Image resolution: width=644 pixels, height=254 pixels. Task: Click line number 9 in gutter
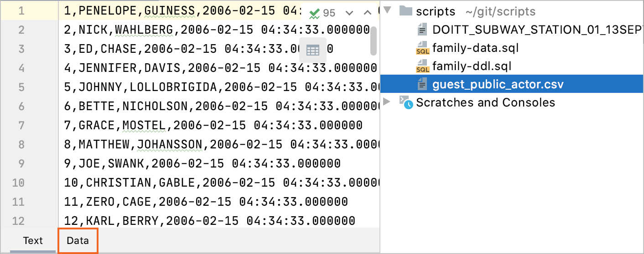[x=21, y=164]
